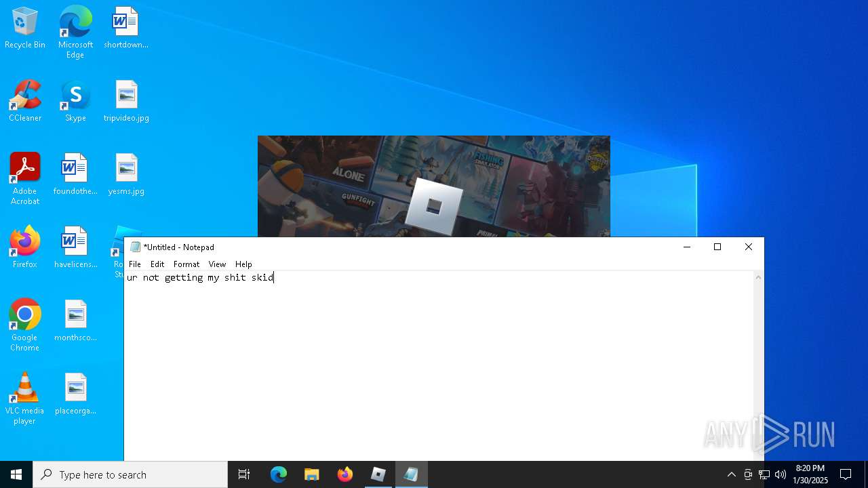Open Notepad's Help menu
Screen dimensions: 868x488
click(243, 264)
